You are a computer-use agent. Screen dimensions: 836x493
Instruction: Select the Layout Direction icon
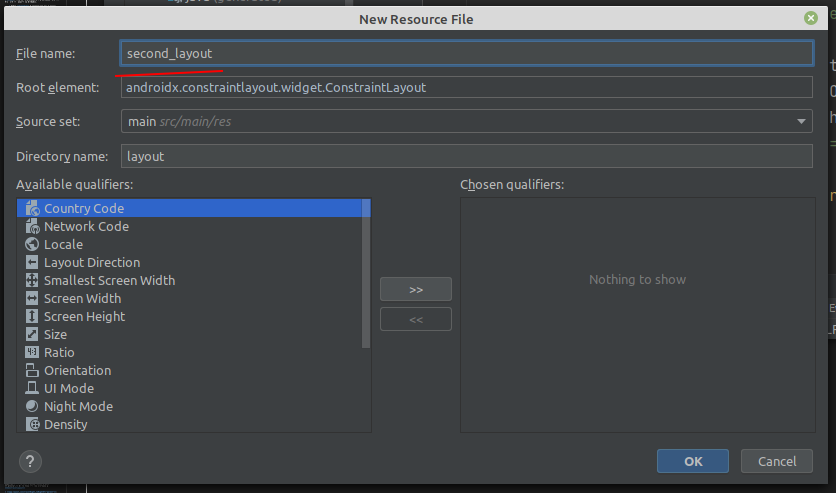tap(33, 262)
